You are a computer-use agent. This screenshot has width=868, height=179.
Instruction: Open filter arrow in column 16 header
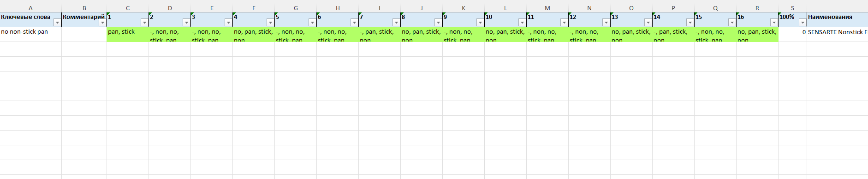click(774, 23)
